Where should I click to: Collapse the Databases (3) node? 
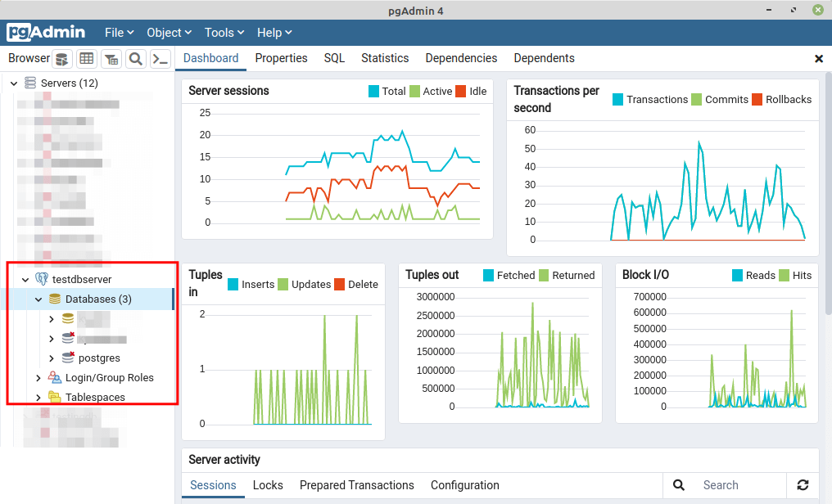pos(38,299)
